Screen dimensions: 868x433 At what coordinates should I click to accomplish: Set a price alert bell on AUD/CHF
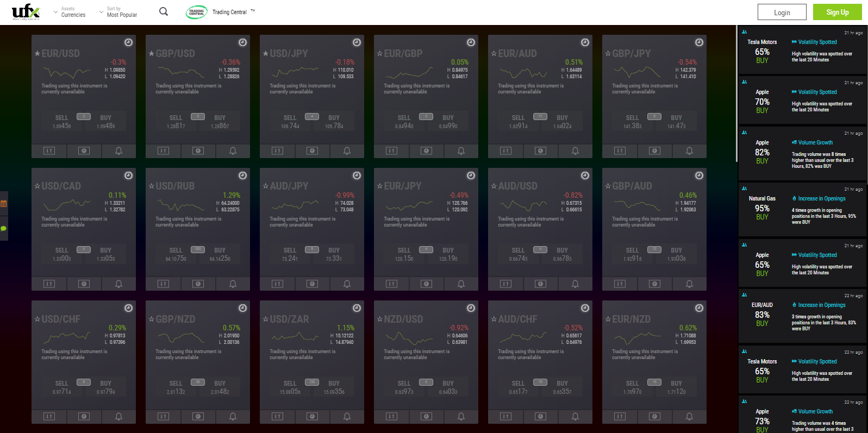click(575, 416)
